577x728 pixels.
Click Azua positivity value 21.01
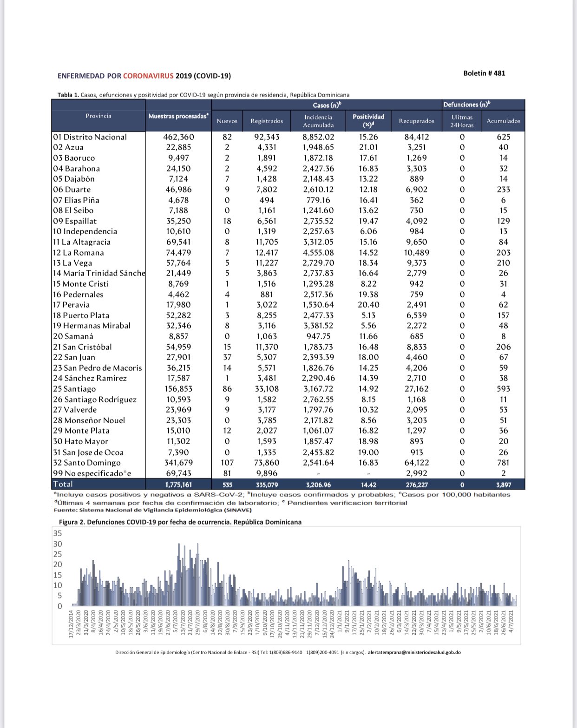[368, 147]
